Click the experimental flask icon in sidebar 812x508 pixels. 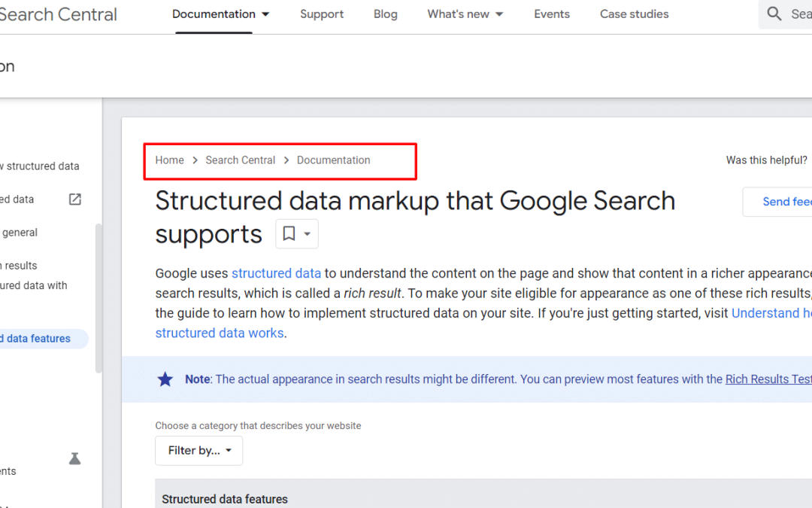pyautogui.click(x=75, y=459)
